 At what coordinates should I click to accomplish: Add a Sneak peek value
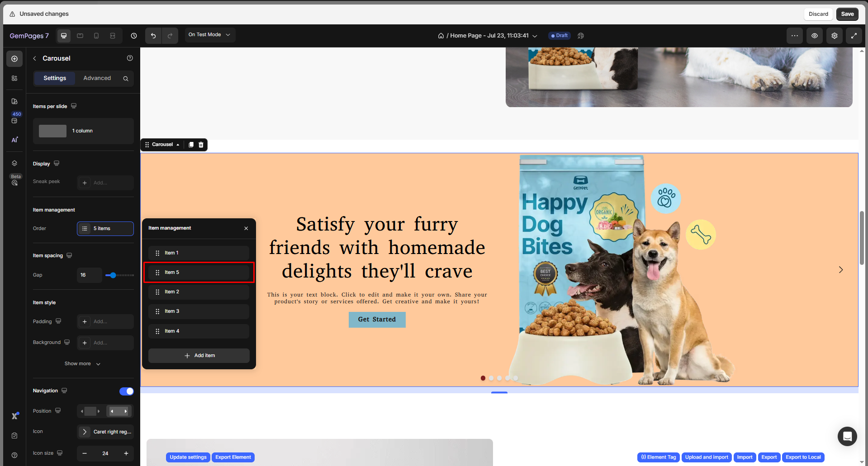coord(105,183)
